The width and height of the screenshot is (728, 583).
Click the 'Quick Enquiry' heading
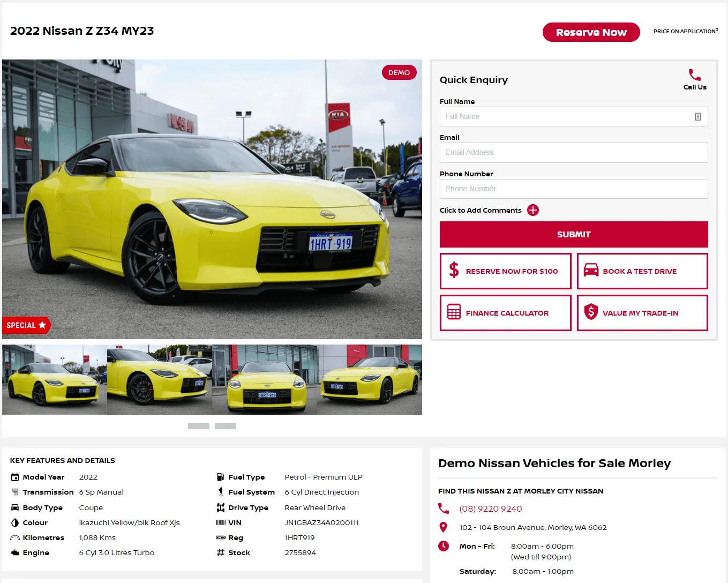click(474, 80)
